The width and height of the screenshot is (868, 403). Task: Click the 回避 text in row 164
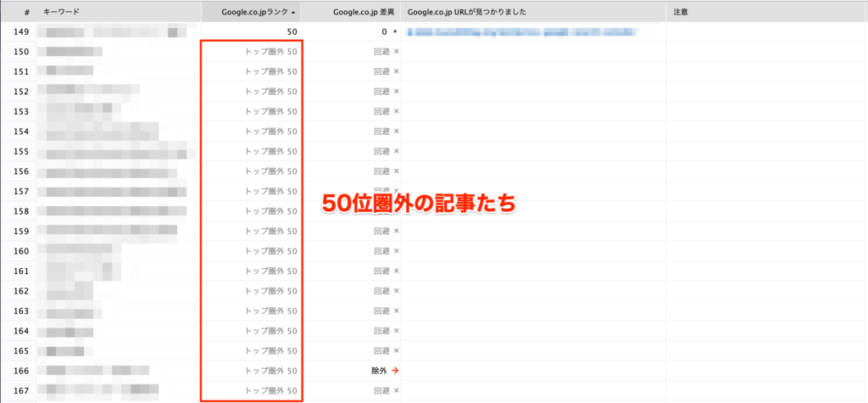click(382, 331)
